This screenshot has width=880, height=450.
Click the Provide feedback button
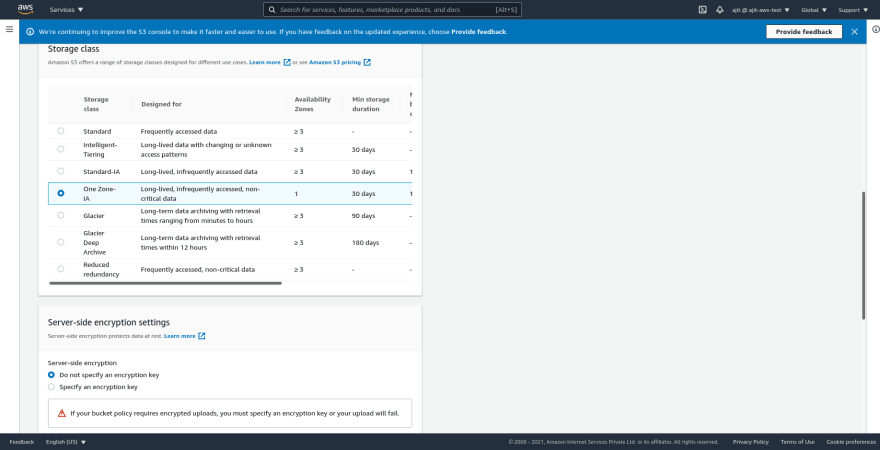pos(804,32)
